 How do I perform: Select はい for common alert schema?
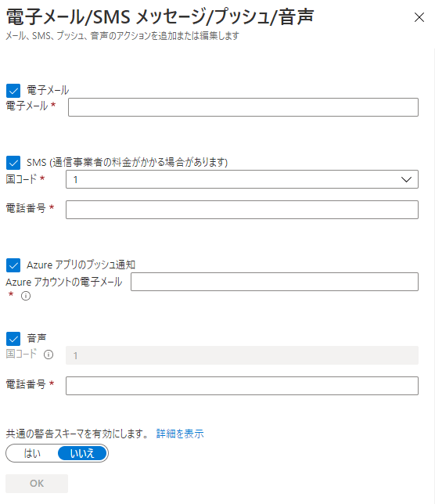click(x=32, y=453)
